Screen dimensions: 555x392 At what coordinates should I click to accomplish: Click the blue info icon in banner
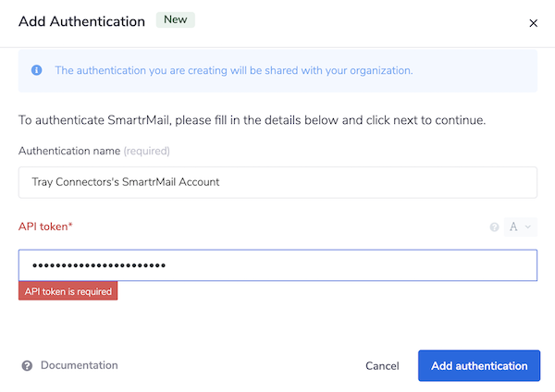pyautogui.click(x=36, y=70)
